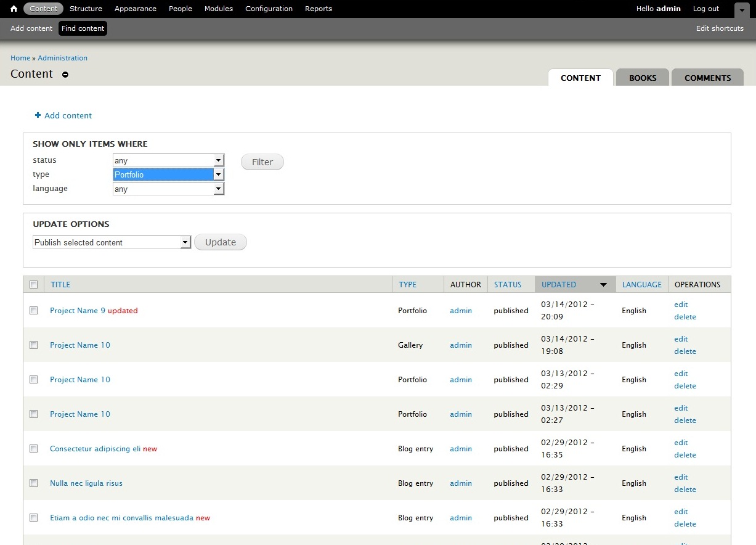Sort the table by Title column header

click(60, 285)
